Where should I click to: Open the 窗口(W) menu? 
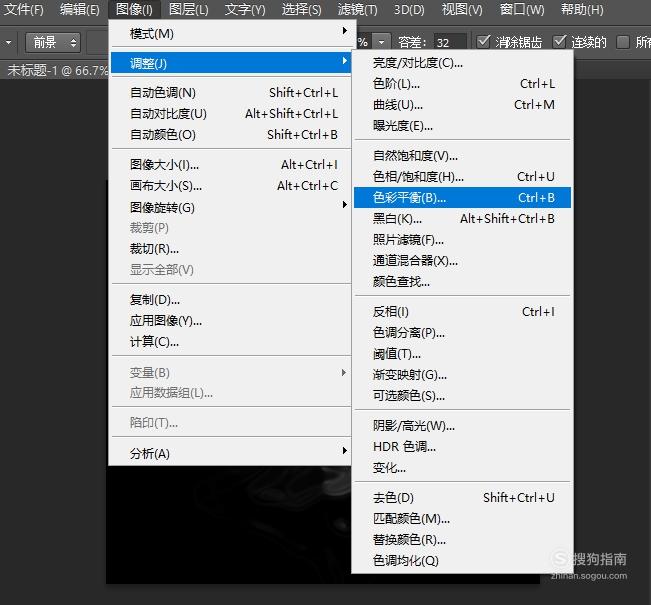point(522,9)
